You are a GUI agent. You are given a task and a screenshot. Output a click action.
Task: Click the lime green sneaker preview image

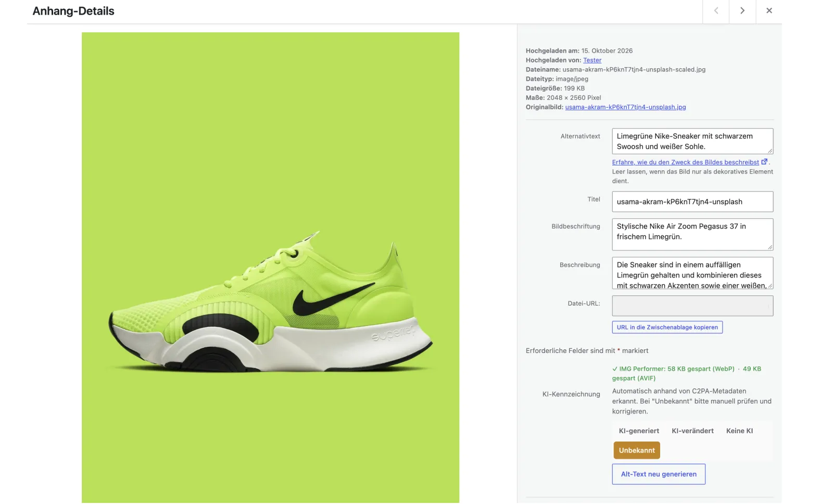tap(270, 268)
